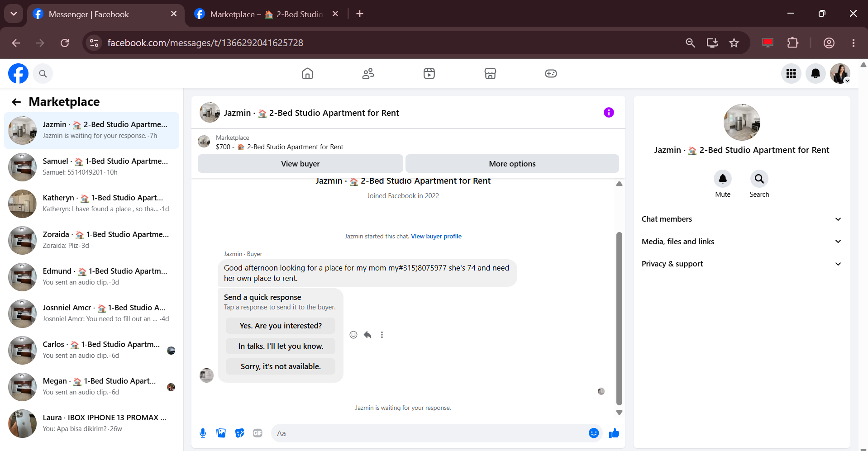Click the chat scrollbar thumb

619,318
